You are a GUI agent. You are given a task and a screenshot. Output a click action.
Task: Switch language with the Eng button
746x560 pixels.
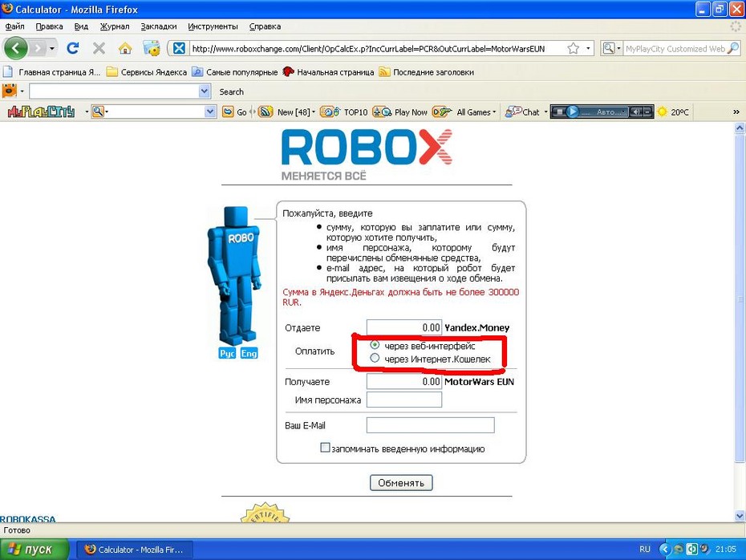tap(249, 353)
